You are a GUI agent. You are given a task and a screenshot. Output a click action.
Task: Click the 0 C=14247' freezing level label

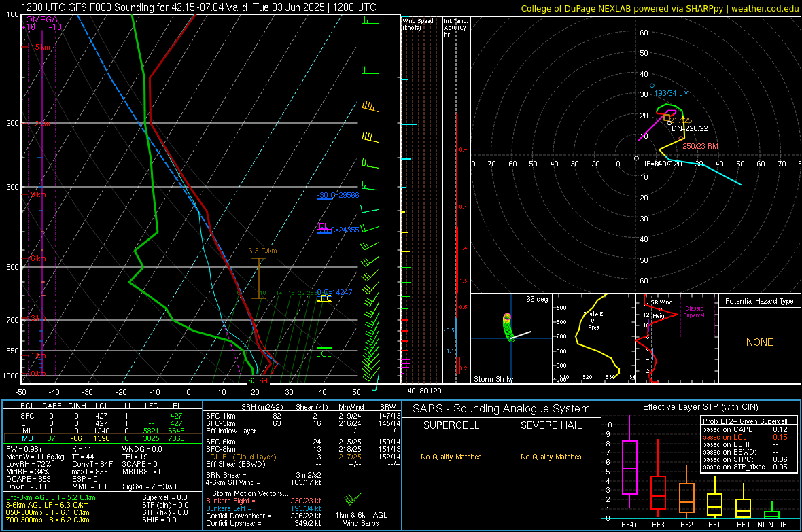[335, 292]
